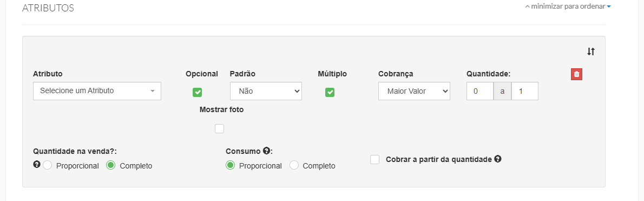
Task: Click help icon beside Consumo label
Action: (266, 151)
